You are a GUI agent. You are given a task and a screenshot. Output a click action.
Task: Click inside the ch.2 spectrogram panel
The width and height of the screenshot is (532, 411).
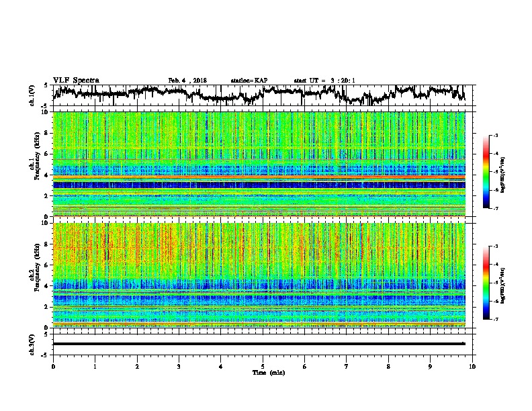(x=259, y=275)
